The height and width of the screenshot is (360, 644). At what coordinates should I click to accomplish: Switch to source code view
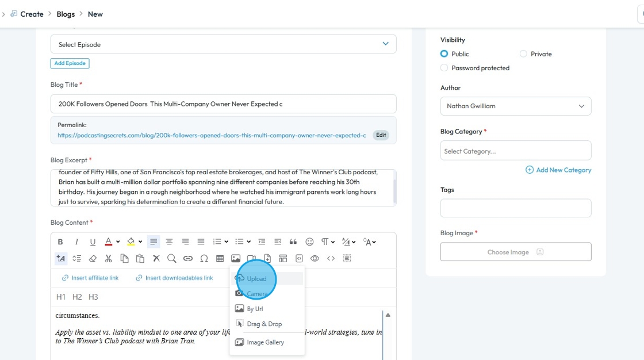coord(331,258)
